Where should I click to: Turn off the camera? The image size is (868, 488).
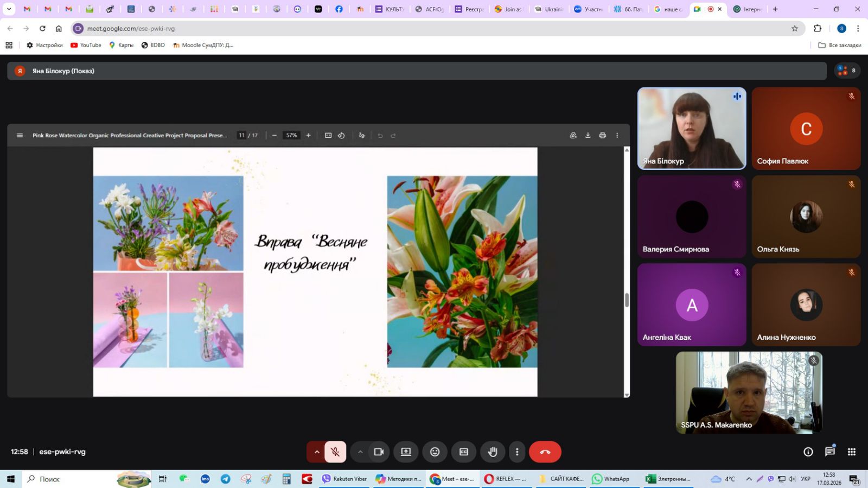tap(379, 452)
